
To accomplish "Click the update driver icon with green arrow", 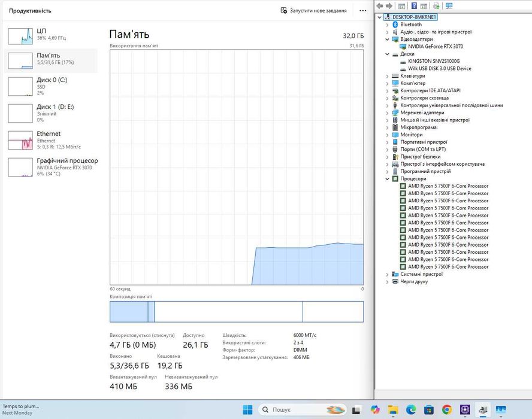I will click(436, 6).
